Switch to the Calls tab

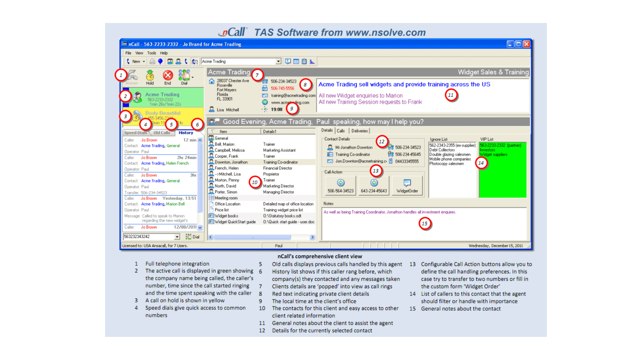pyautogui.click(x=340, y=131)
